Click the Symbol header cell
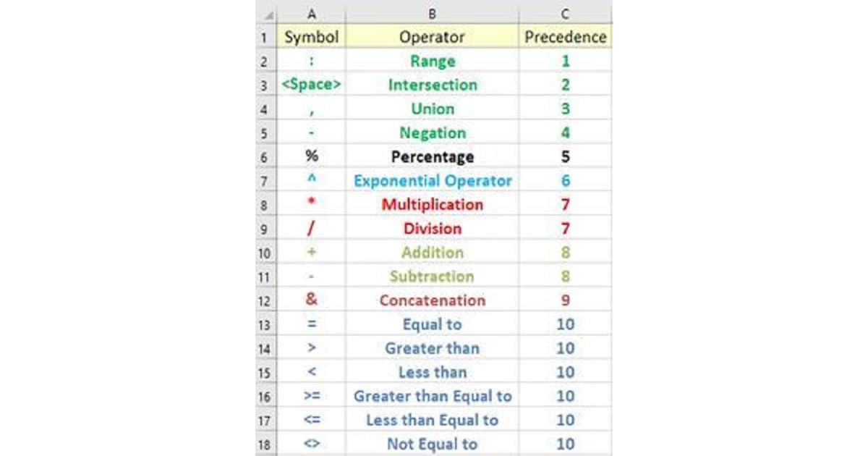868x456 pixels. (x=311, y=37)
